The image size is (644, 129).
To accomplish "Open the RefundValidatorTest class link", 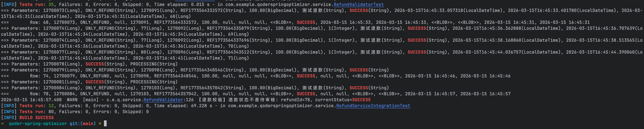I will (358, 4).
